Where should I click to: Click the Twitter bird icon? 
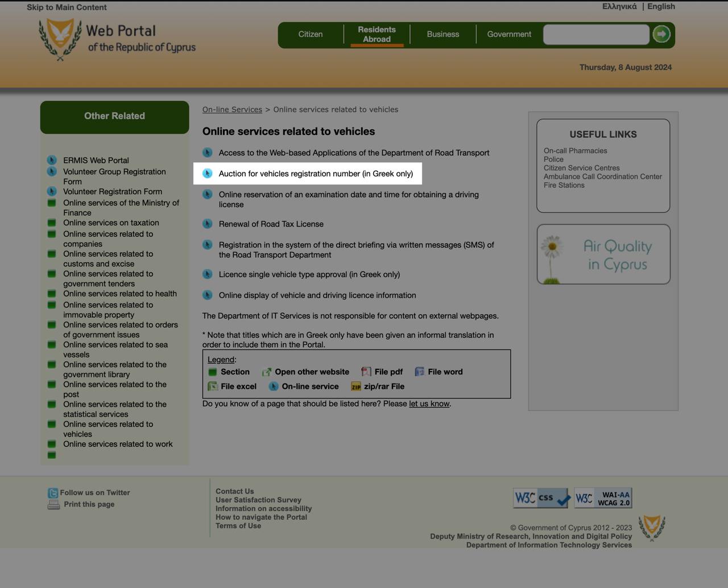tap(53, 493)
